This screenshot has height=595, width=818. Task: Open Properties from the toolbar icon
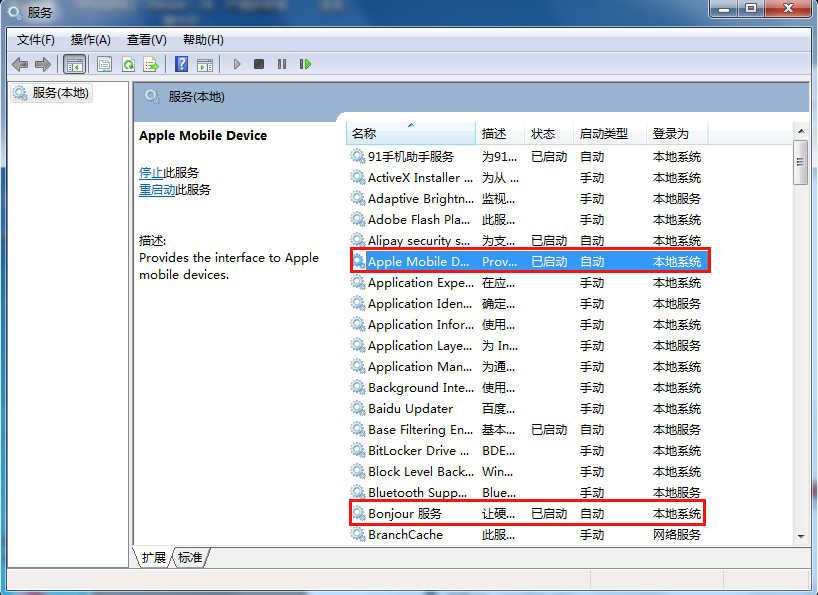pyautogui.click(x=104, y=64)
